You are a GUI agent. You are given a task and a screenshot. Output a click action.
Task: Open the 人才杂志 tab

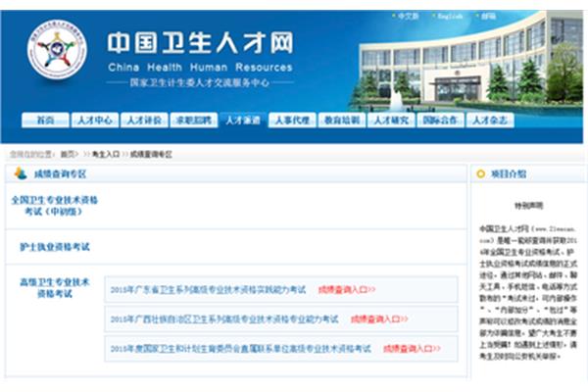pyautogui.click(x=490, y=120)
